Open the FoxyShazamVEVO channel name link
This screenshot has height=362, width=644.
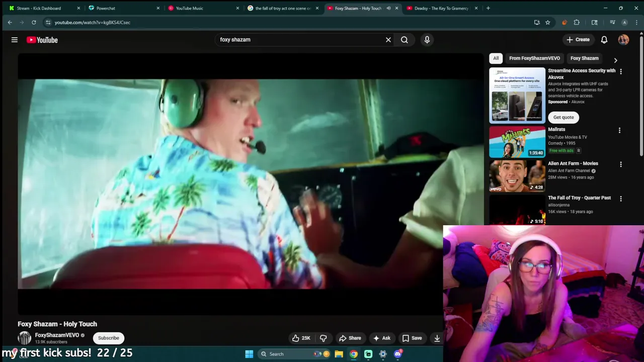point(57,335)
